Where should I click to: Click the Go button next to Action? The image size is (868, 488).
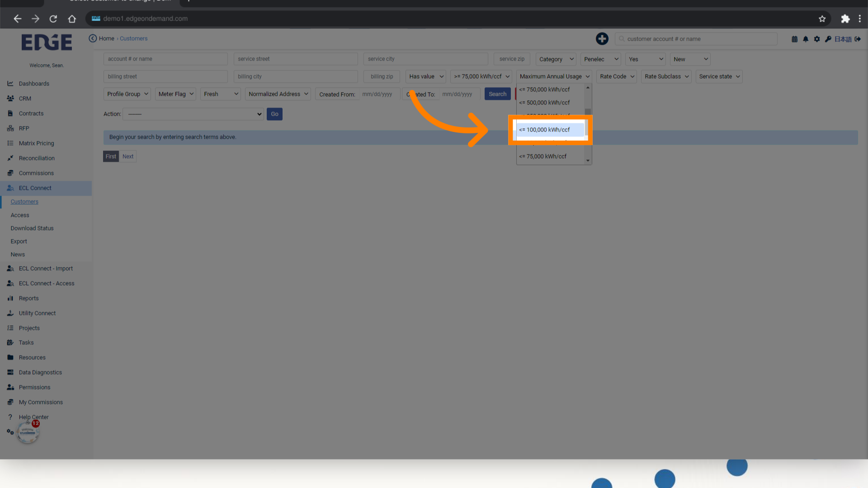point(274,114)
